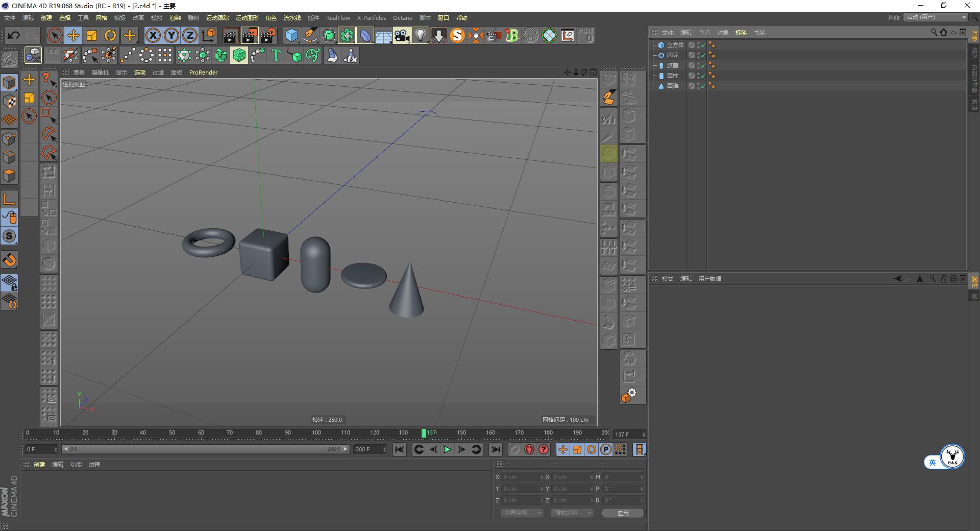Toggle the green enable checkmark beside 圆锥

pyautogui.click(x=703, y=86)
